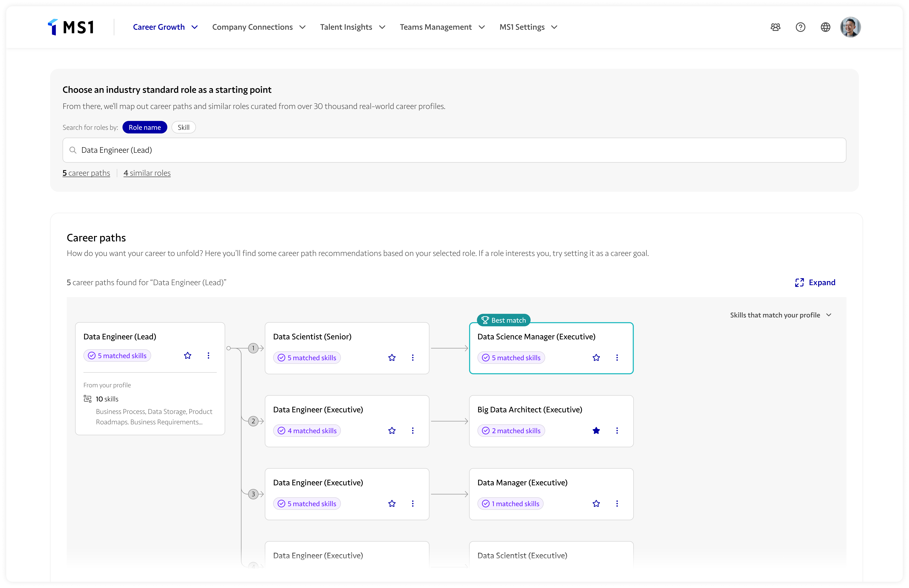Click the path 3 step marker

click(253, 494)
